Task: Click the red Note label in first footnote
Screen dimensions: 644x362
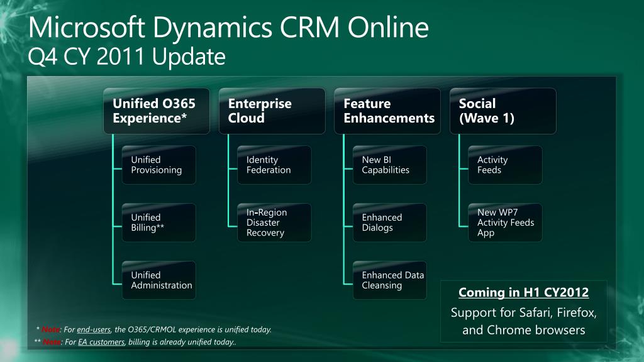Action: (50, 329)
